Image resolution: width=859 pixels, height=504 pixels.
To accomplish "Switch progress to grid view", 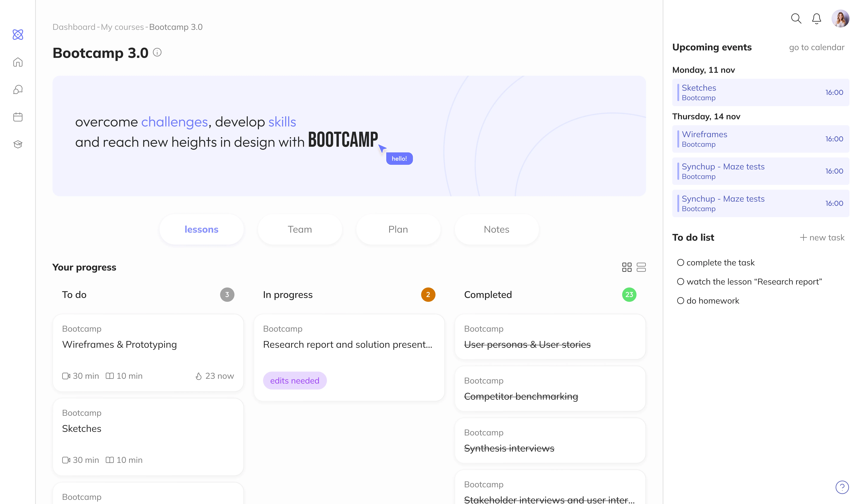I will [x=627, y=267].
